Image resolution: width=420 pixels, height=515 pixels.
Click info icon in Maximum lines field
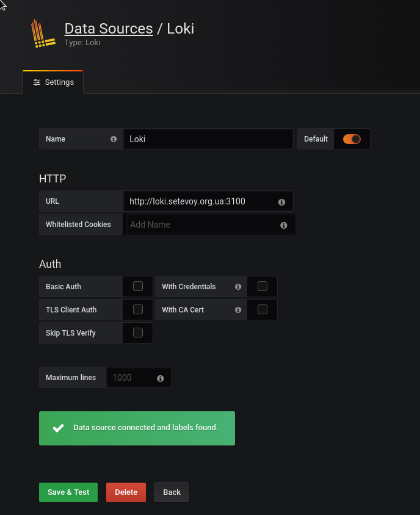(x=161, y=378)
